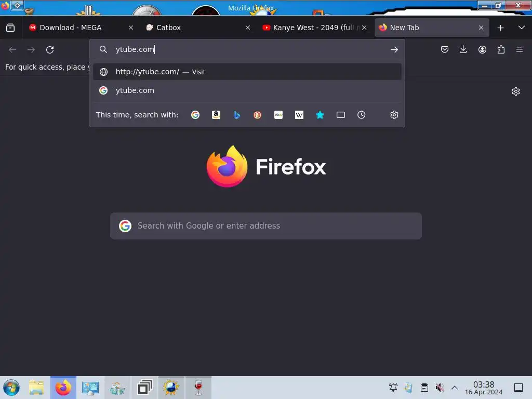Open the Extensions puzzle icon
This screenshot has width=532, height=399.
coord(501,50)
